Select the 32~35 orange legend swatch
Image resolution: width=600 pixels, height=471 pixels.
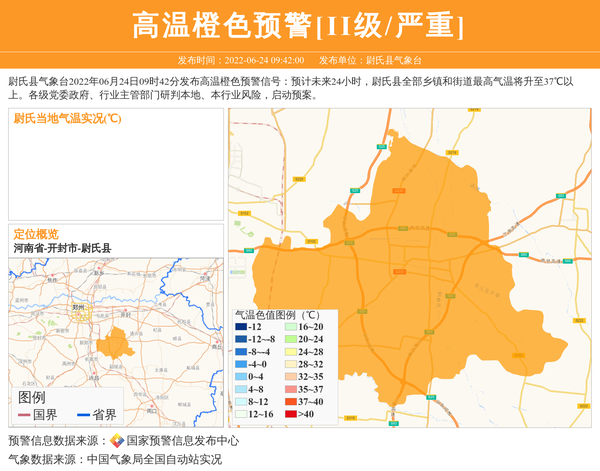click(x=288, y=376)
